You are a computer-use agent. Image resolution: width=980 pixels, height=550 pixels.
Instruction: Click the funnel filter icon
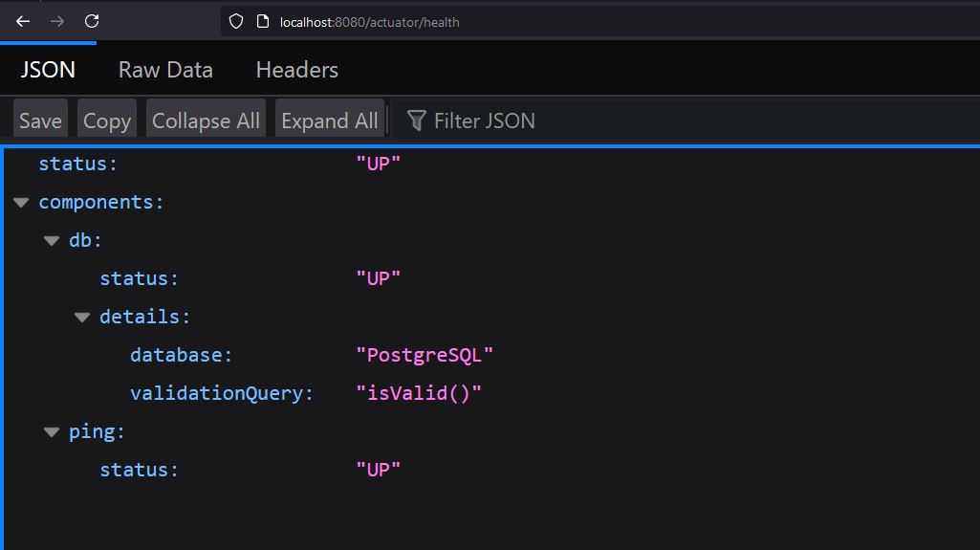point(416,121)
